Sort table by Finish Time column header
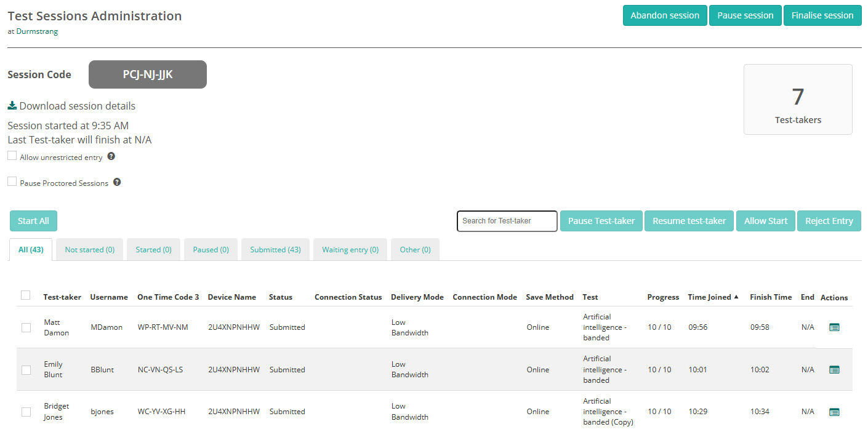This screenshot has width=868, height=432. point(770,297)
